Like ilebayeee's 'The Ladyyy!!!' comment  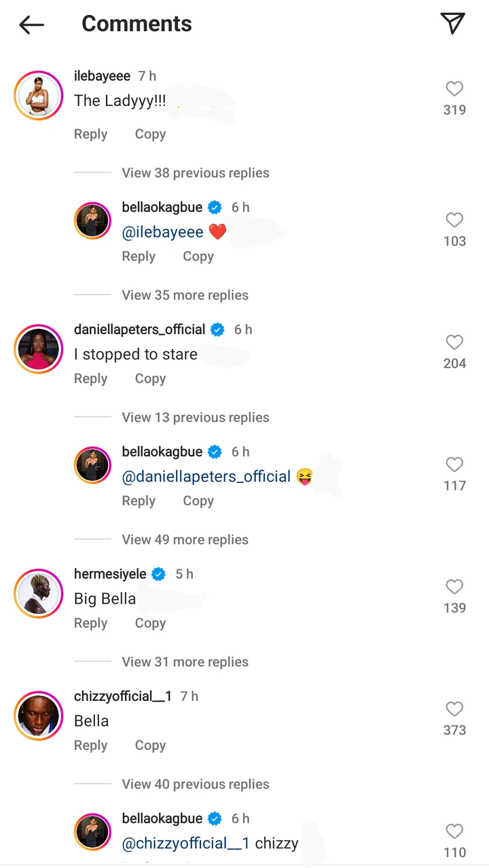(x=454, y=89)
